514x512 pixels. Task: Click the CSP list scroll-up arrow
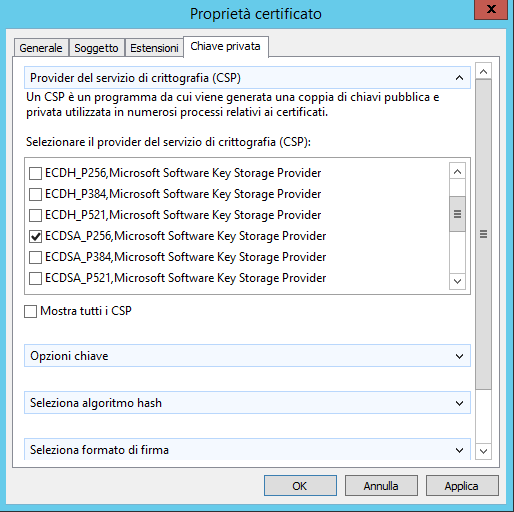click(457, 171)
